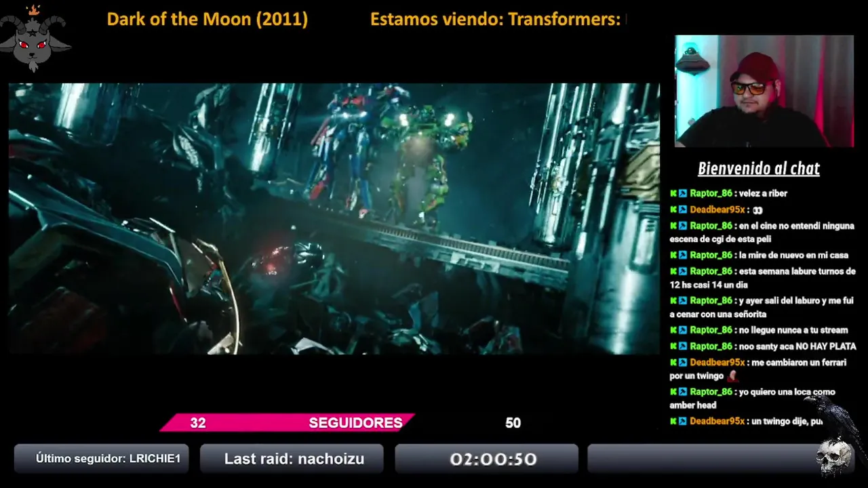Click Kick badge beside 'esta semana labure'
Viewport: 868px width, 488px height.
674,271
